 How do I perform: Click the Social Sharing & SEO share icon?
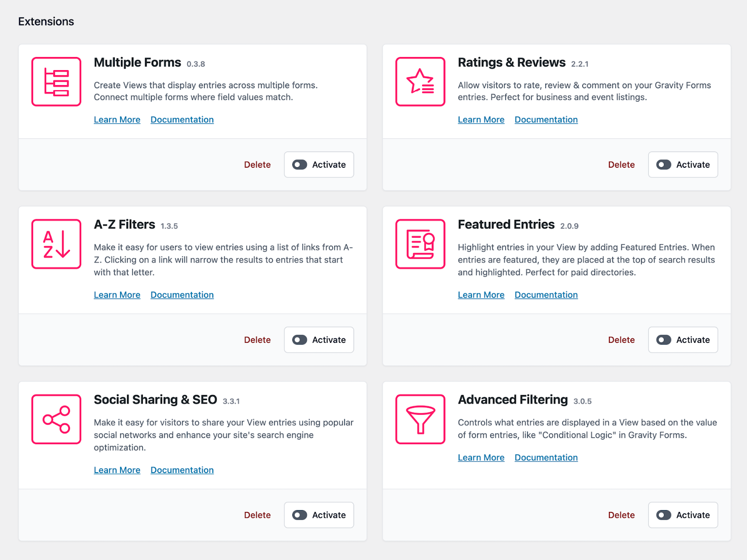point(56,419)
